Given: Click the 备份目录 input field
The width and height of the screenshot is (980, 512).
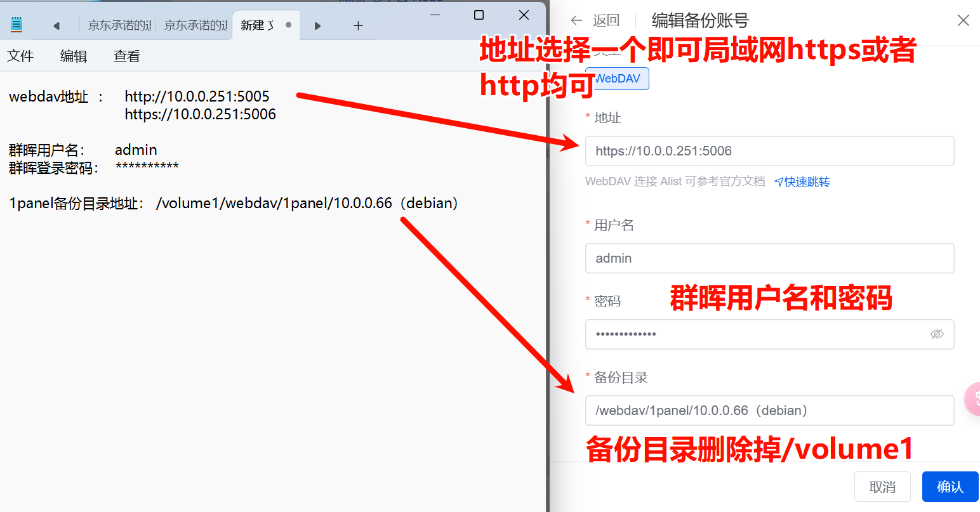Looking at the screenshot, I should tap(769, 410).
